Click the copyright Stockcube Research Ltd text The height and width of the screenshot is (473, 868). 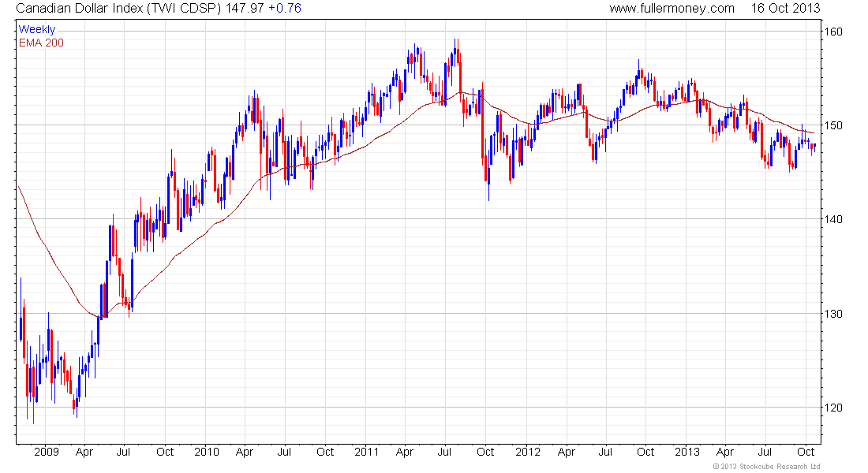click(x=767, y=467)
